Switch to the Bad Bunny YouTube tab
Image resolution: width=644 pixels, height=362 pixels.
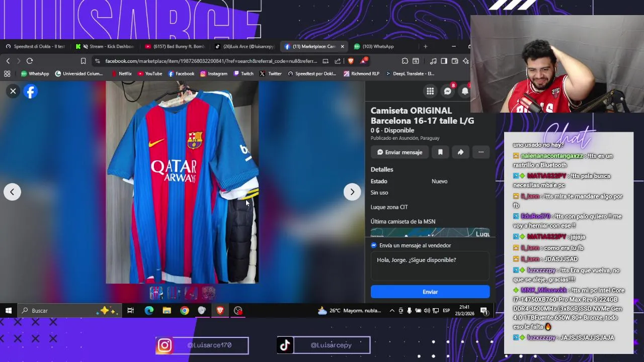click(176, 46)
